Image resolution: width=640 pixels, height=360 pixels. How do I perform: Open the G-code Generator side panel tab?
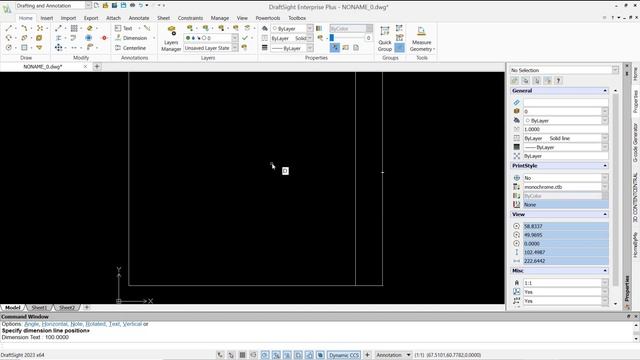635,143
